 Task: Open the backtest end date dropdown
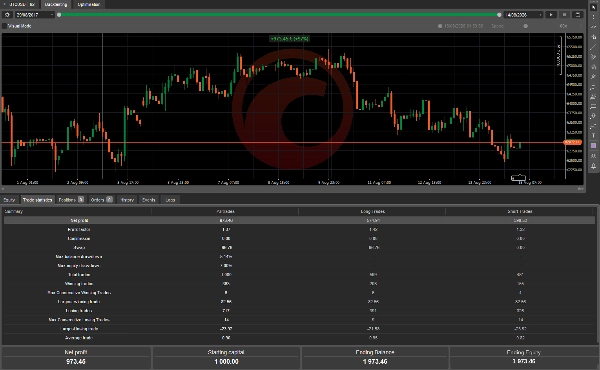click(523, 15)
